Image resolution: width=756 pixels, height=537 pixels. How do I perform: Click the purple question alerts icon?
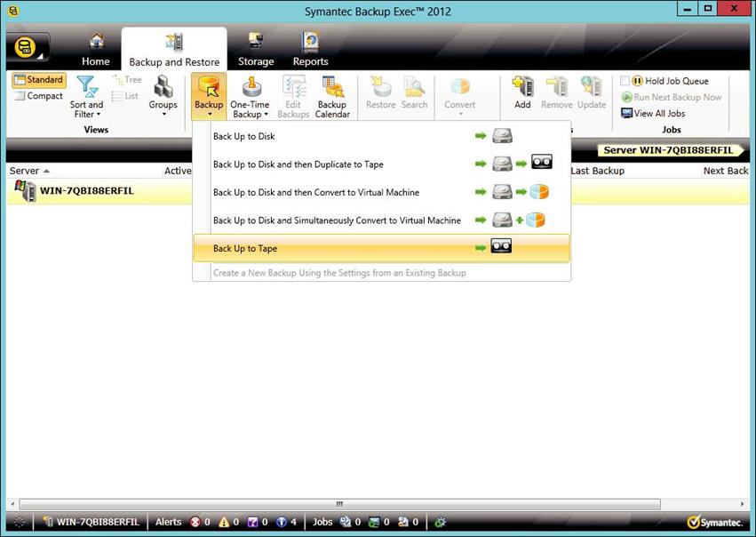(x=252, y=522)
